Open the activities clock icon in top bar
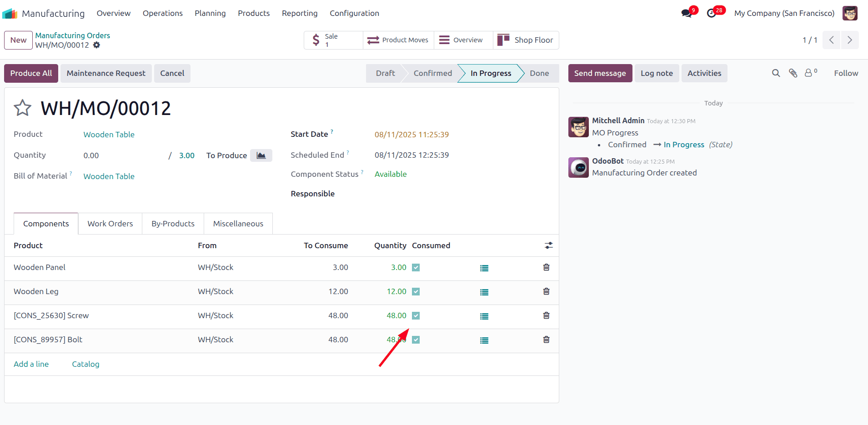868x425 pixels. pos(712,13)
